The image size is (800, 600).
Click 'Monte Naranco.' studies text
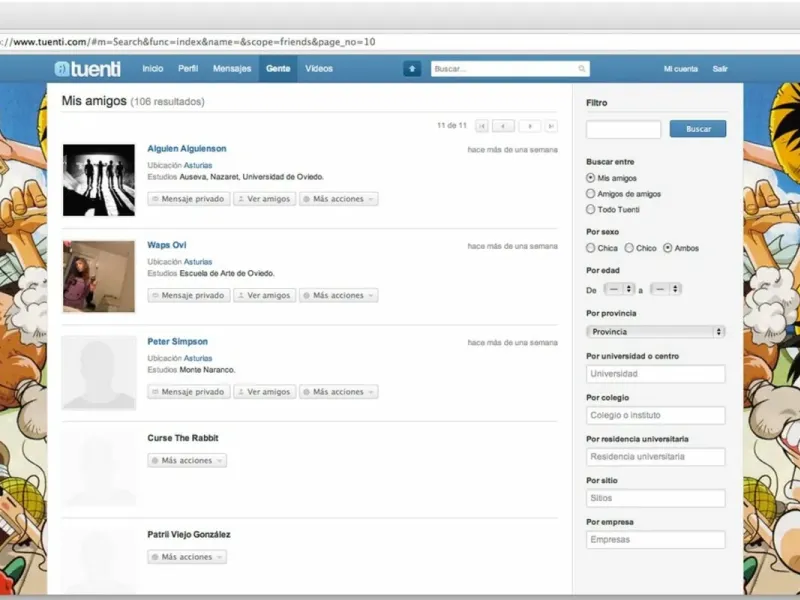207,370
